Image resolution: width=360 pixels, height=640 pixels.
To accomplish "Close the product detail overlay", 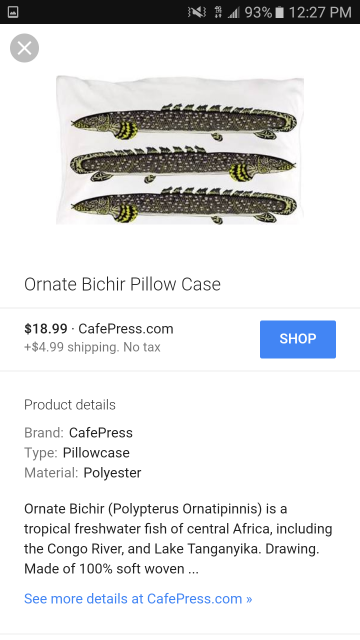I will point(24,48).
